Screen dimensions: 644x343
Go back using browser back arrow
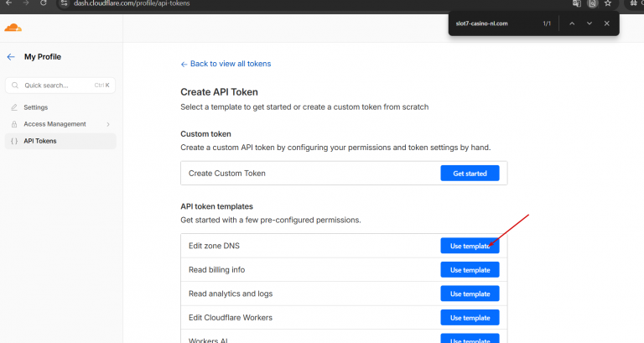tap(8, 3)
